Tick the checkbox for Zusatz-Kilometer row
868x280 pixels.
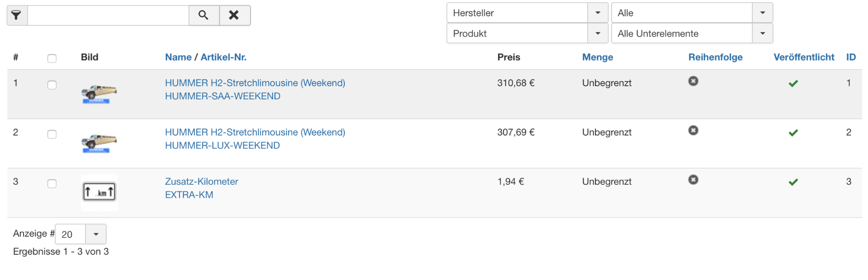pos(52,183)
